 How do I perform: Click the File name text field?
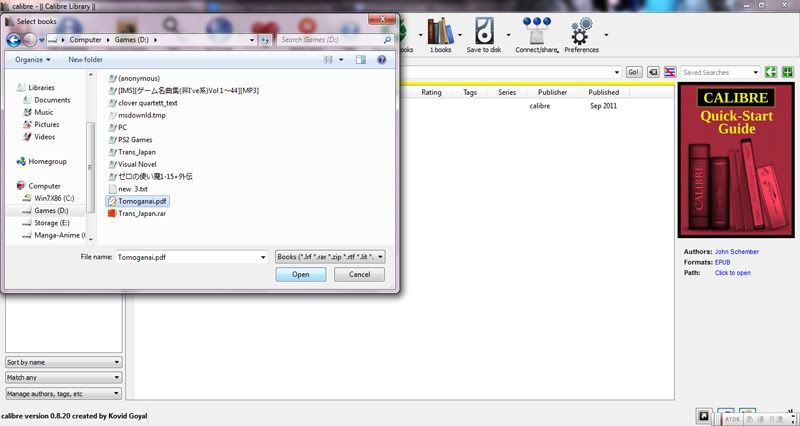point(187,257)
